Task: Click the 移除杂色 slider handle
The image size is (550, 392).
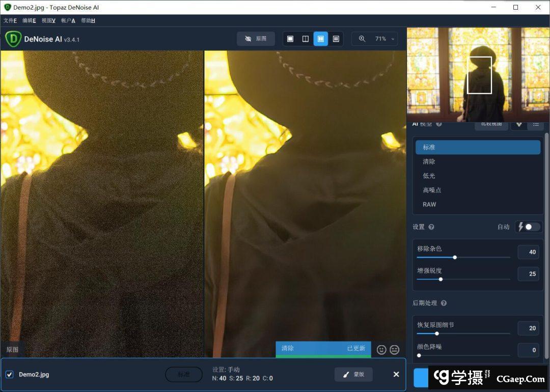Action: click(455, 257)
